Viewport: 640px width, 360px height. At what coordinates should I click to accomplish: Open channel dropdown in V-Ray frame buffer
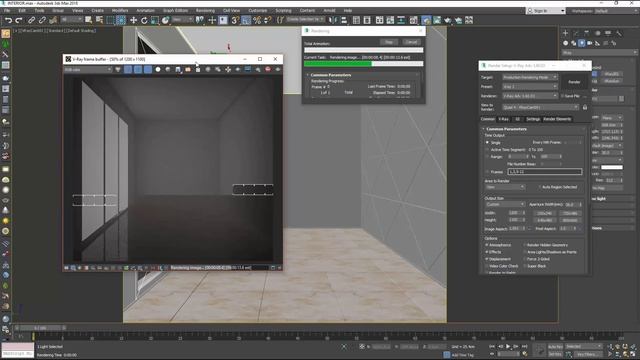[x=88, y=70]
